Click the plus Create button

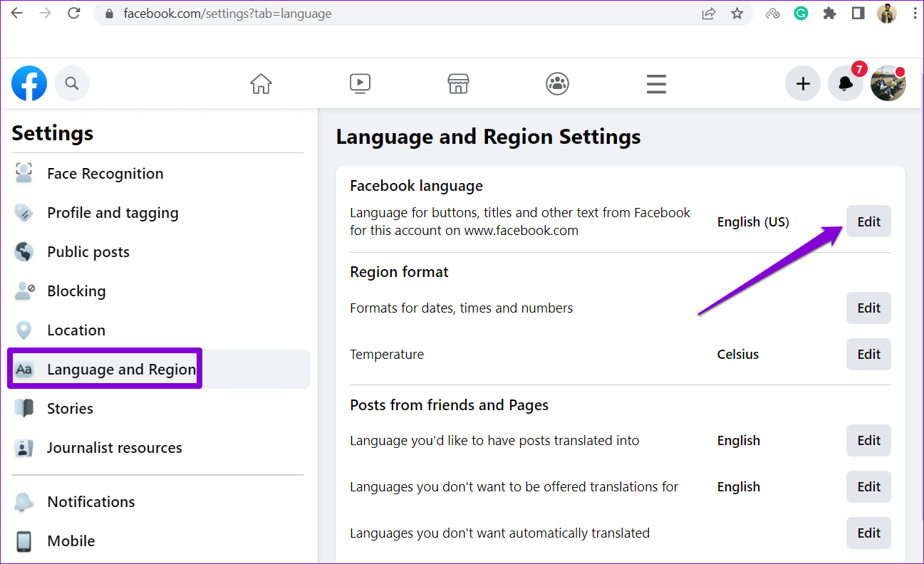(x=803, y=83)
